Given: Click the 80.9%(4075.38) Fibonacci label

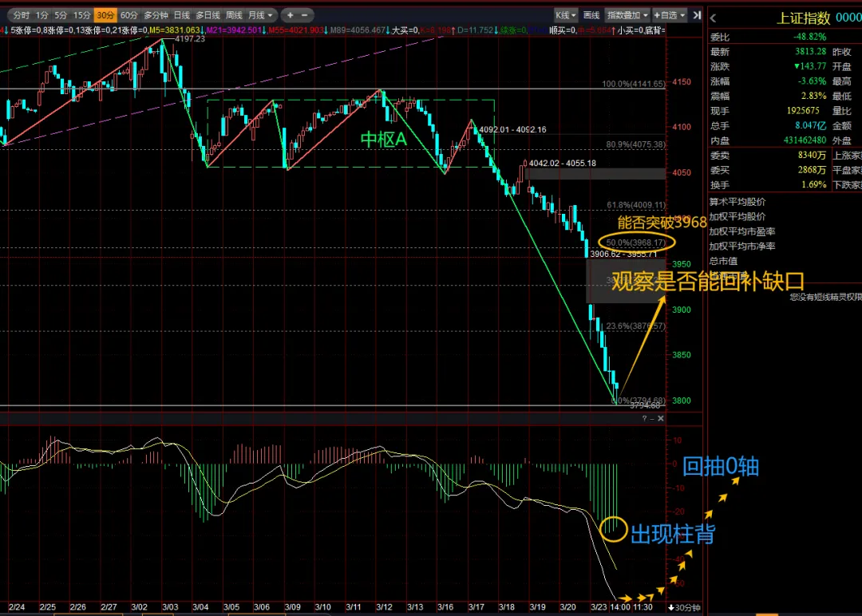Looking at the screenshot, I should click(x=635, y=144).
